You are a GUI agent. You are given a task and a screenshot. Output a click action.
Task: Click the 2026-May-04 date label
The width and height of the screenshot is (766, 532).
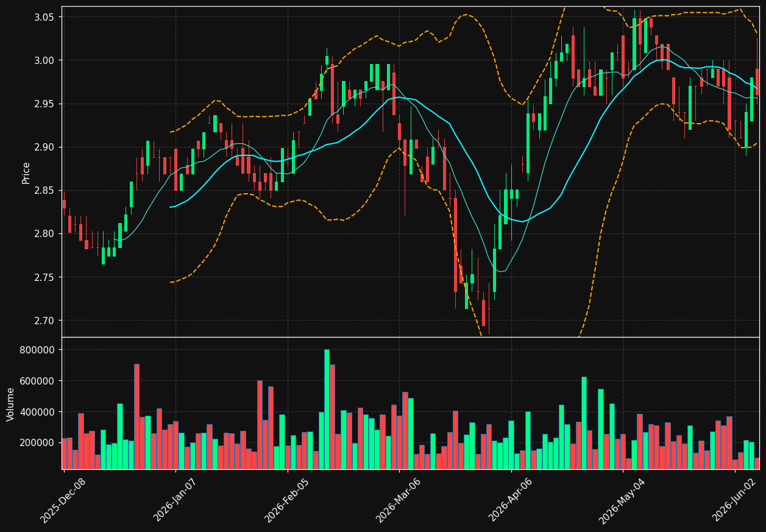623,501
